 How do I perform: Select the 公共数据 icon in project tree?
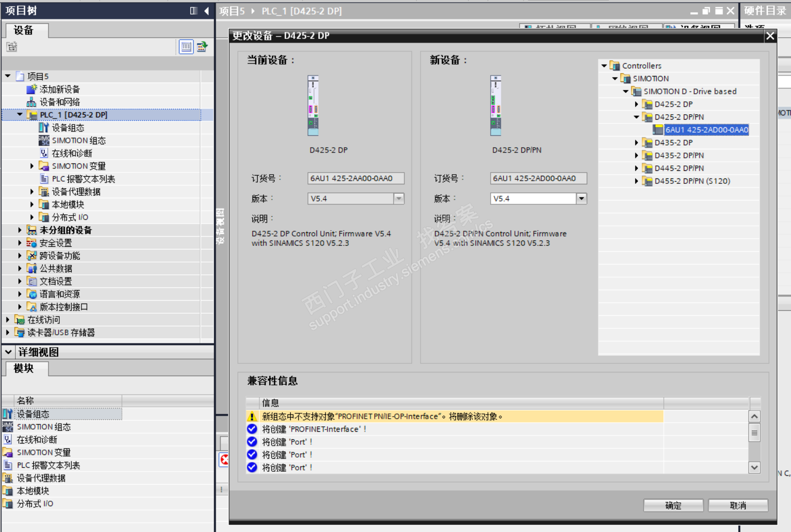[32, 268]
